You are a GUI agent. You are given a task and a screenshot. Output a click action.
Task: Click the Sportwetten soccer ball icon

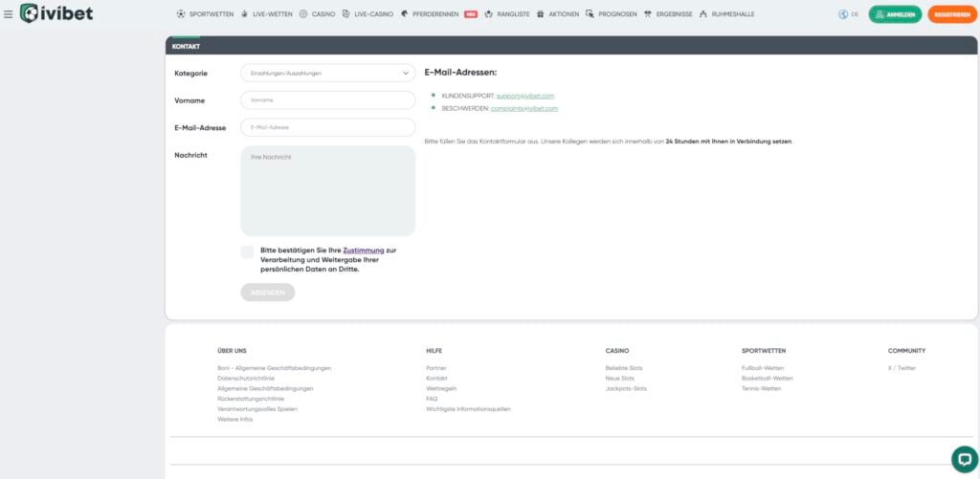182,14
